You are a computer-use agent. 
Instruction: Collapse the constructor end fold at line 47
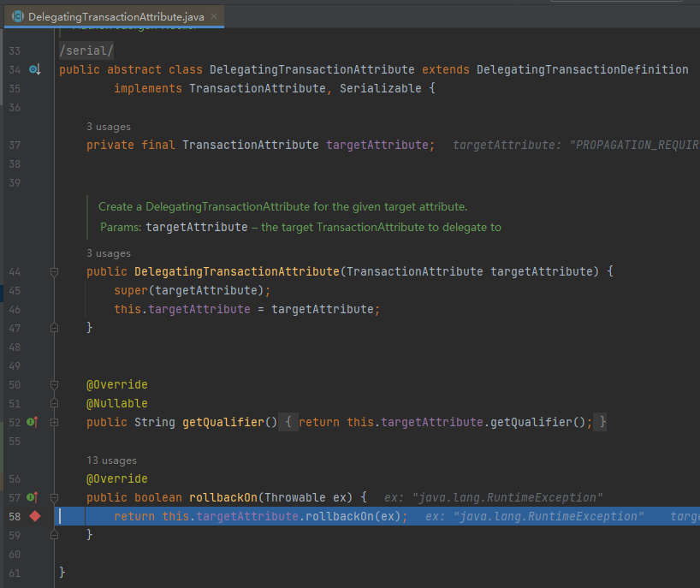pyautogui.click(x=54, y=328)
